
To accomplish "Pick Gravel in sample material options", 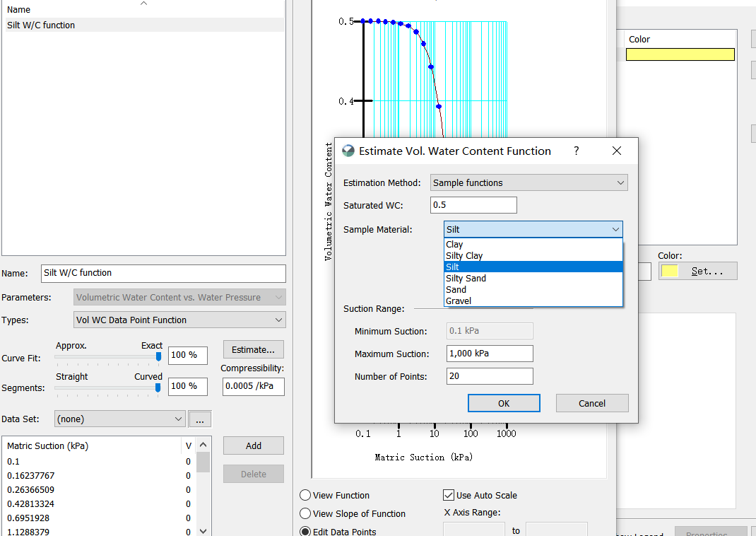I will click(459, 301).
